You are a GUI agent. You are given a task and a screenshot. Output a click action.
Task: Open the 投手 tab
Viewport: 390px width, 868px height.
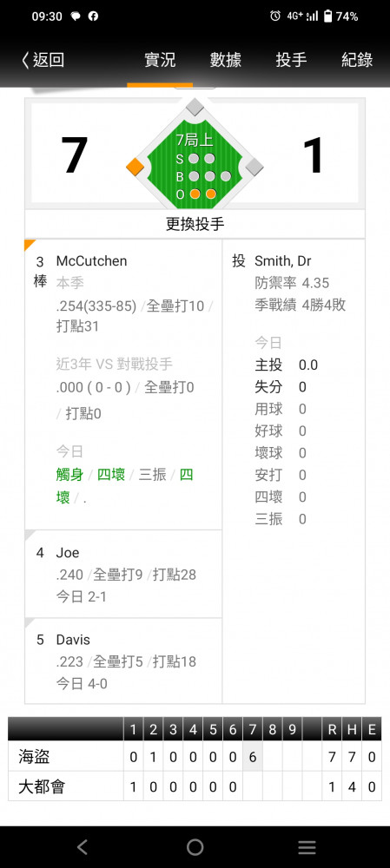[x=291, y=60]
